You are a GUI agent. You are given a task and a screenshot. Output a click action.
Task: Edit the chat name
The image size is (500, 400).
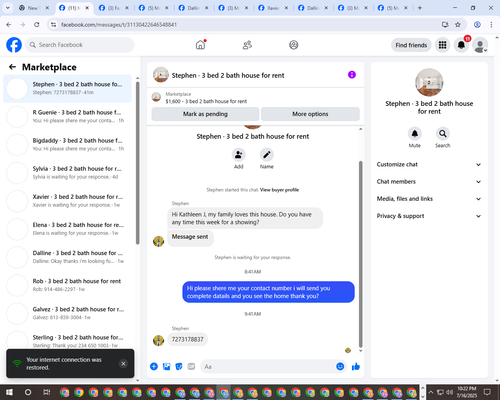point(267,155)
